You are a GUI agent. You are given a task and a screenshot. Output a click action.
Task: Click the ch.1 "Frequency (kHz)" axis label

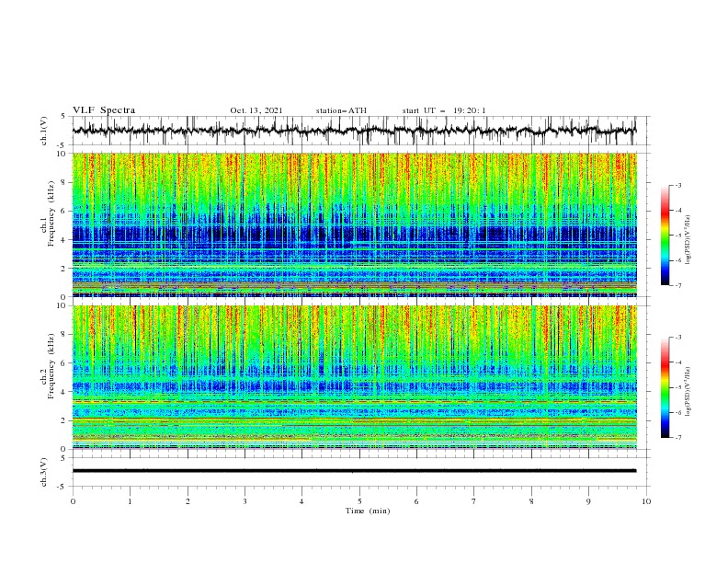(x=51, y=214)
